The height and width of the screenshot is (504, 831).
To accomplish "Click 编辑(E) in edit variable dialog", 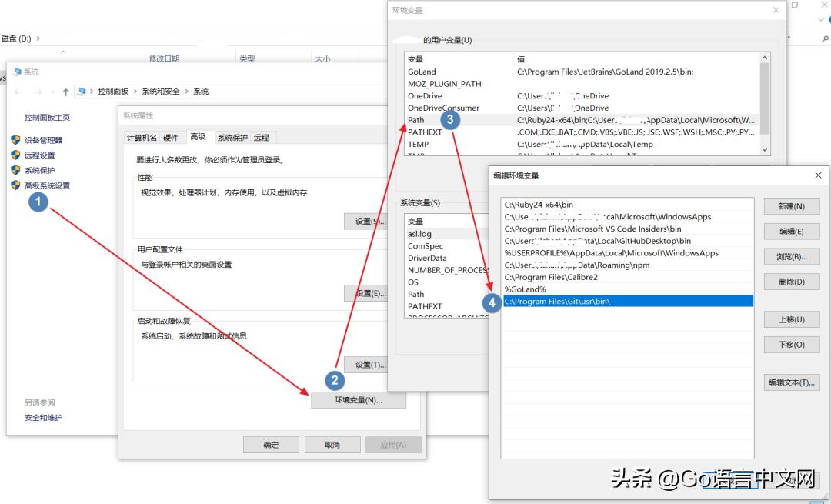I will [792, 232].
